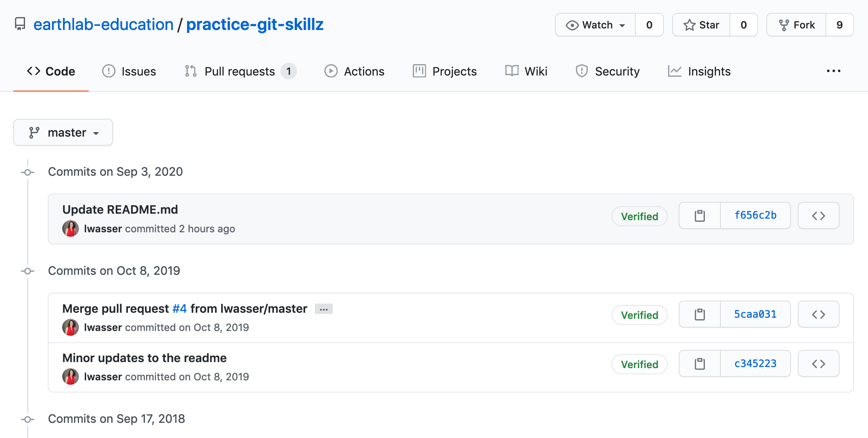Click lwasser avatar on Minor updates commit
Image resolution: width=868 pixels, height=438 pixels.
point(71,377)
